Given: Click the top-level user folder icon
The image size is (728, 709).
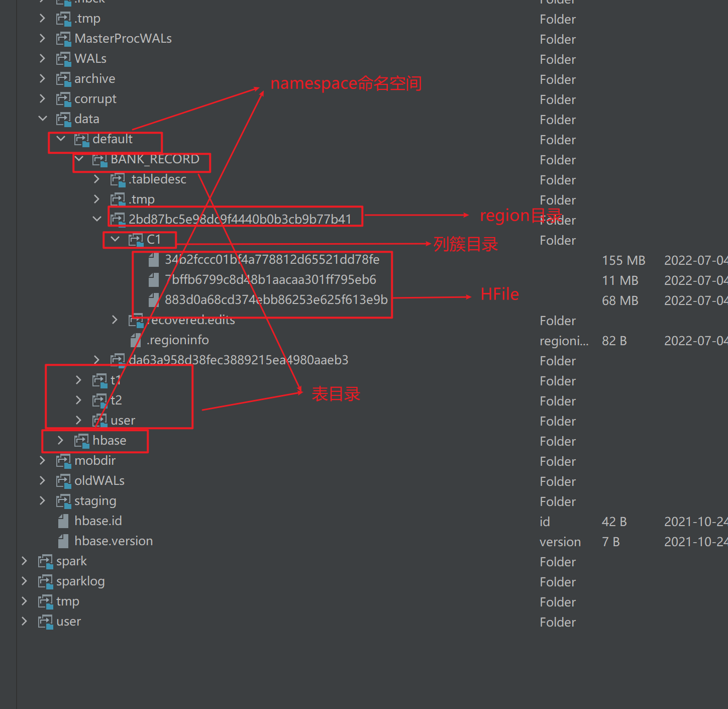Looking at the screenshot, I should click(x=45, y=622).
